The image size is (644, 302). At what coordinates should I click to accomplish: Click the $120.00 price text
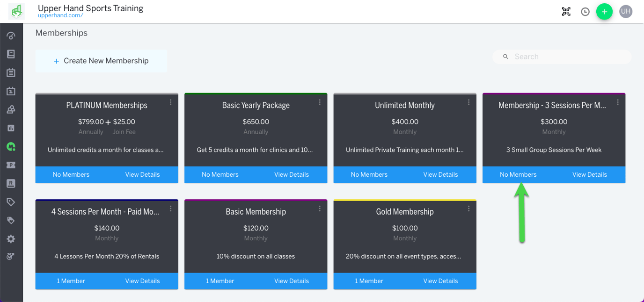(256, 228)
